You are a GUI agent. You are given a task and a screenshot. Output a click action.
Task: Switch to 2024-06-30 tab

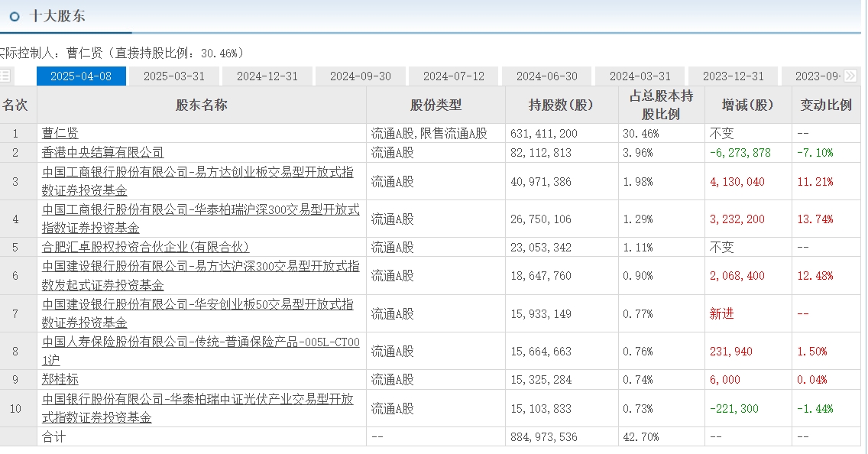pos(547,76)
